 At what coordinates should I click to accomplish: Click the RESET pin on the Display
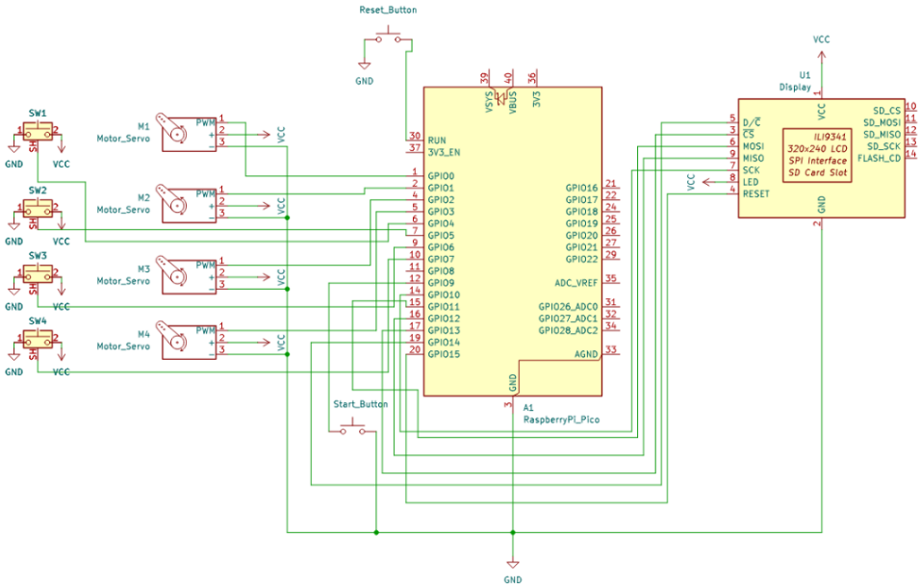click(x=755, y=193)
